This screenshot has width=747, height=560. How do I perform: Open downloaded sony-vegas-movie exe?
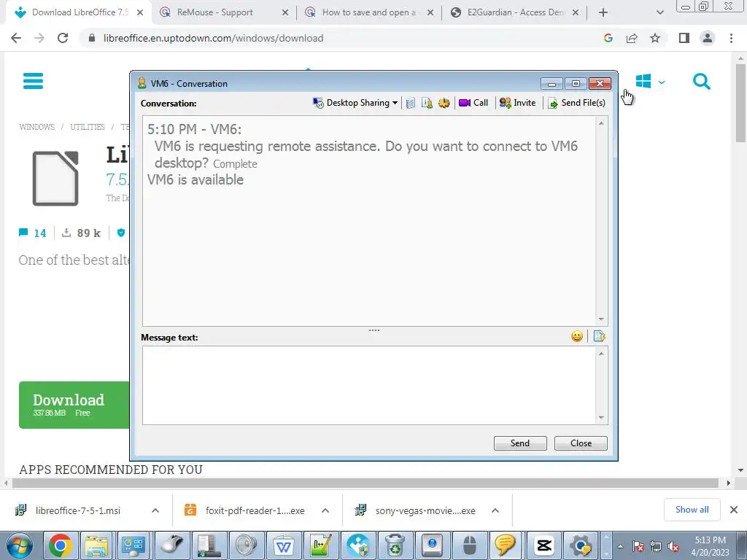pyautogui.click(x=425, y=510)
